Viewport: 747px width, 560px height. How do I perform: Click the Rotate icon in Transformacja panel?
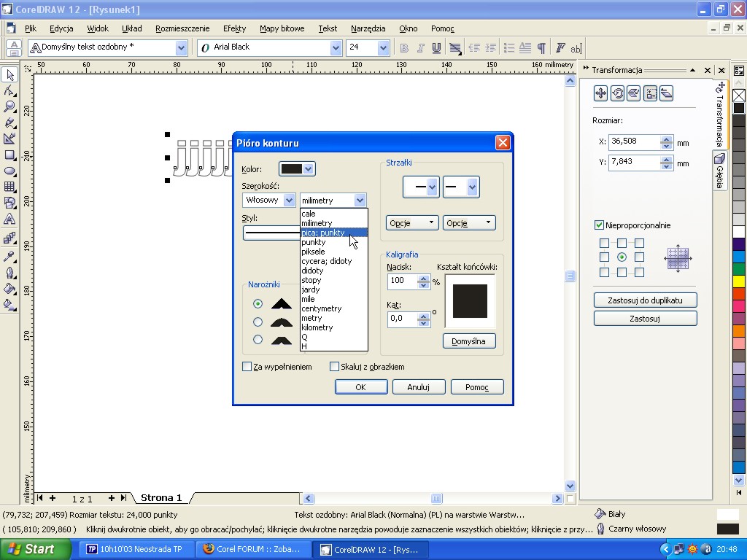coord(617,93)
